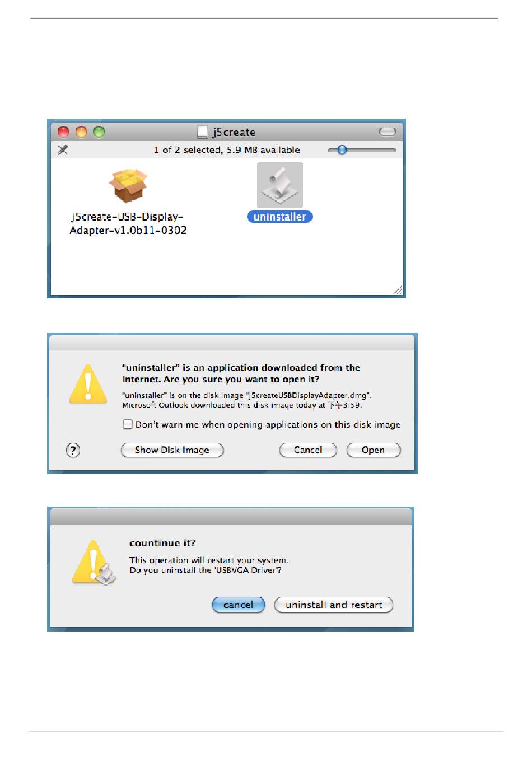Image resolution: width=532 pixels, height=767 pixels.
Task: Click the uninstaller filename label
Action: click(x=279, y=217)
